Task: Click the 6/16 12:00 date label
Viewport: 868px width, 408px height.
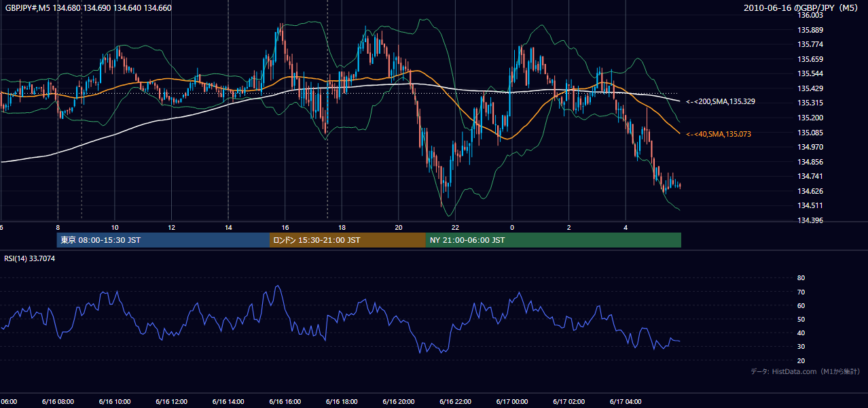Action: (172, 401)
